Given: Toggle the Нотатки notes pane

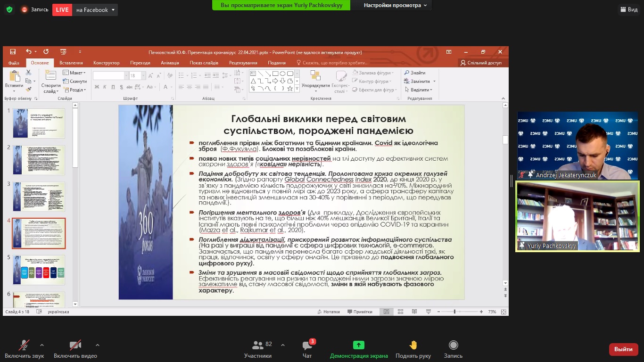Looking at the screenshot, I should (329, 312).
